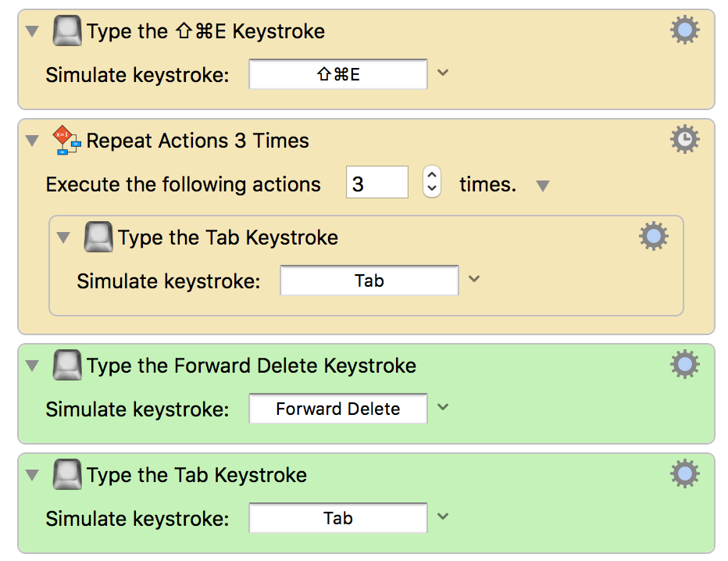
Task: Select the 'Type the Tab Keystroke' title at bottom
Action: coord(197,475)
